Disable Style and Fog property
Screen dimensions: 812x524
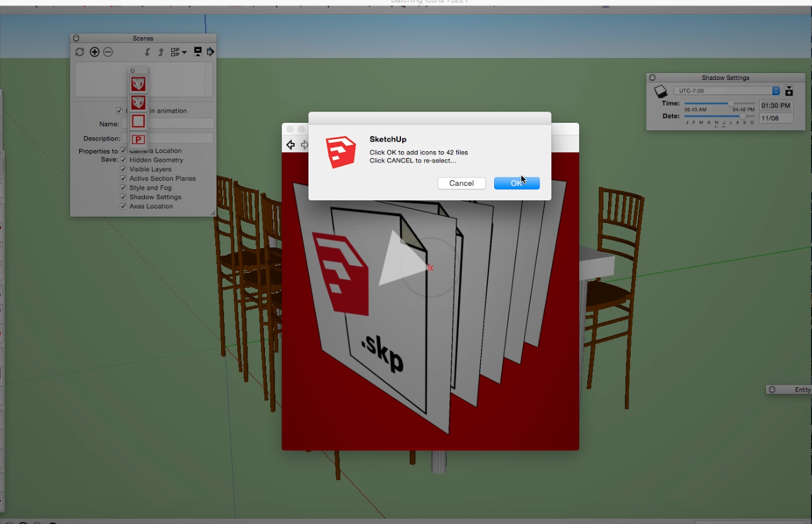pyautogui.click(x=123, y=188)
